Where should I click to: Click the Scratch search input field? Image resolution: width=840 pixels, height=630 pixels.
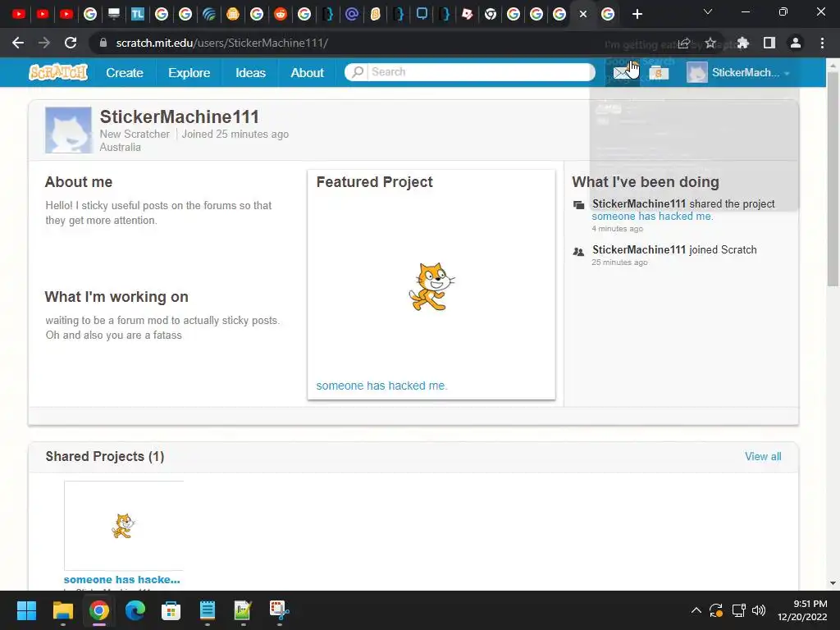click(480, 72)
